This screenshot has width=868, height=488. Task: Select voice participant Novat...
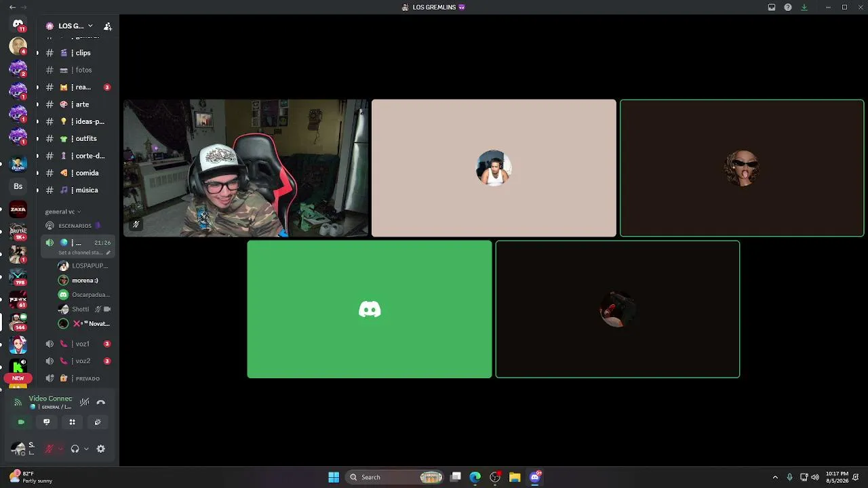click(84, 323)
